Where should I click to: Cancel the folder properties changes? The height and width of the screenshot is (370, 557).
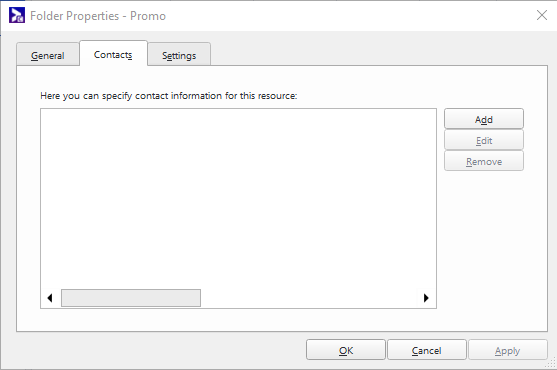pos(427,350)
